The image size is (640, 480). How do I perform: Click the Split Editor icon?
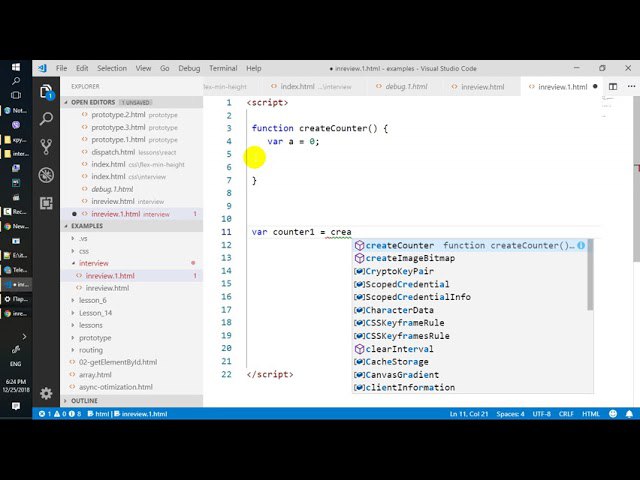(x=613, y=87)
